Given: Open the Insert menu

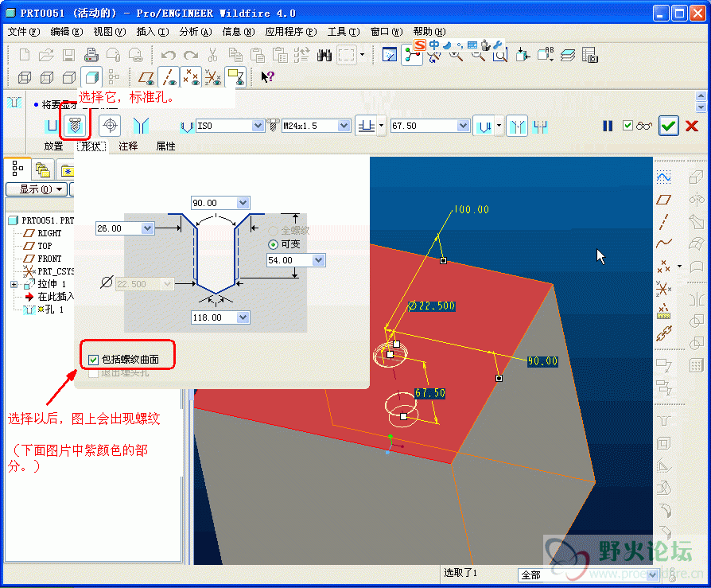Looking at the screenshot, I should [x=153, y=31].
